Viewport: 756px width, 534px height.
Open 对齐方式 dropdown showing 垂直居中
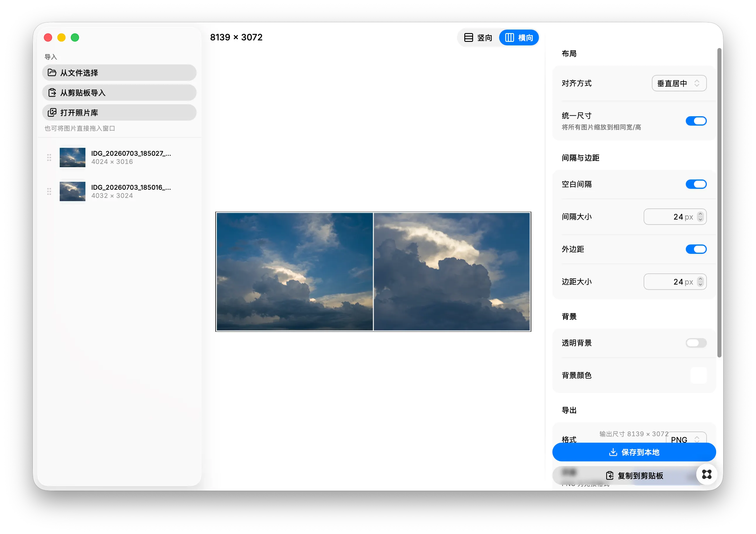tap(679, 83)
